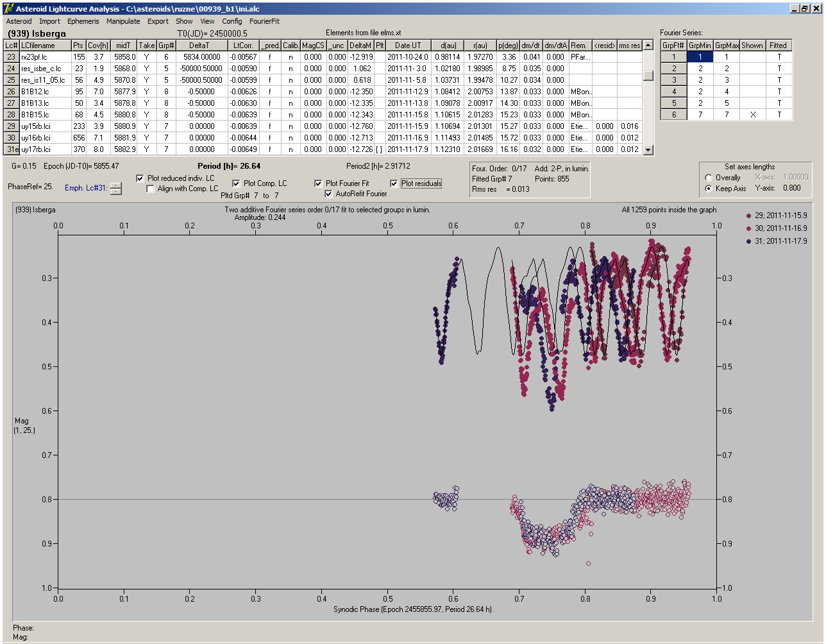Viewport: 826px width, 644px height.
Task: Click table scrollbar down arrow
Action: pyautogui.click(x=648, y=149)
